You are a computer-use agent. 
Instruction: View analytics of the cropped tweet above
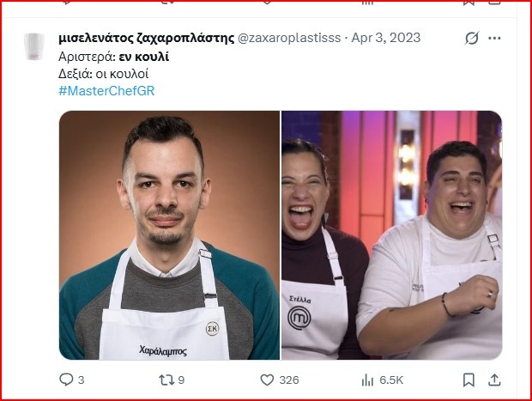coord(367,3)
